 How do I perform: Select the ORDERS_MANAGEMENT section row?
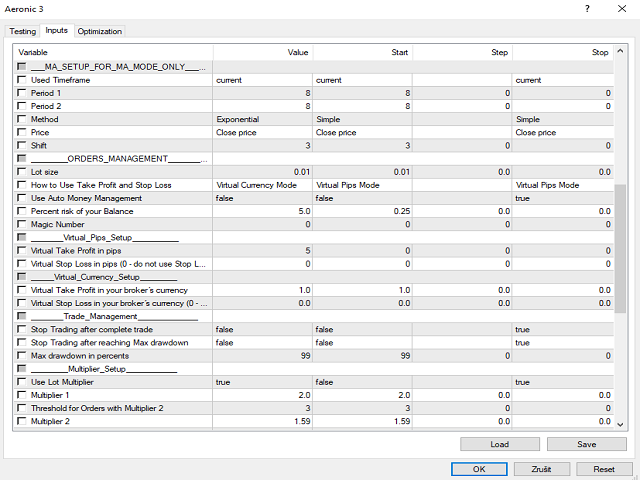[x=314, y=159]
